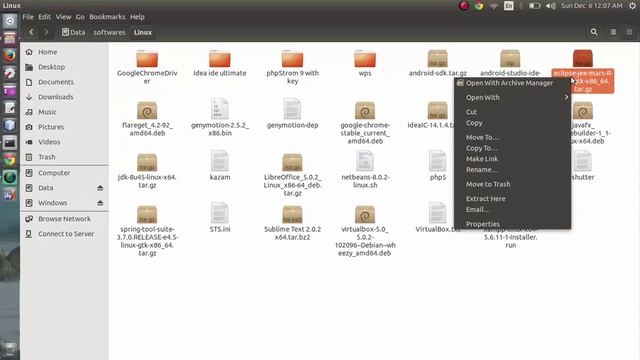Click Linux in the path bar
This screenshot has height=360, width=640.
[x=143, y=32]
